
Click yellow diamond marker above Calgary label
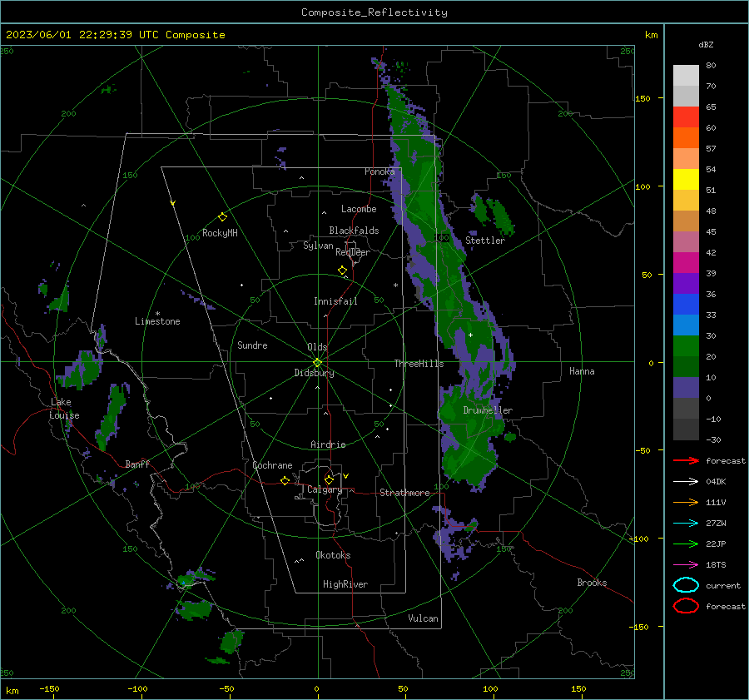tap(329, 479)
